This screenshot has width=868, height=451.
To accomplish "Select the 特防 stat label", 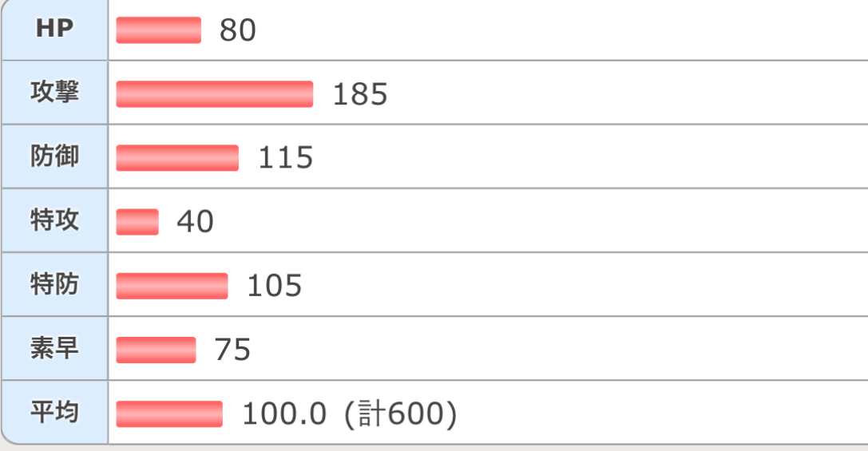I will coord(54,285).
